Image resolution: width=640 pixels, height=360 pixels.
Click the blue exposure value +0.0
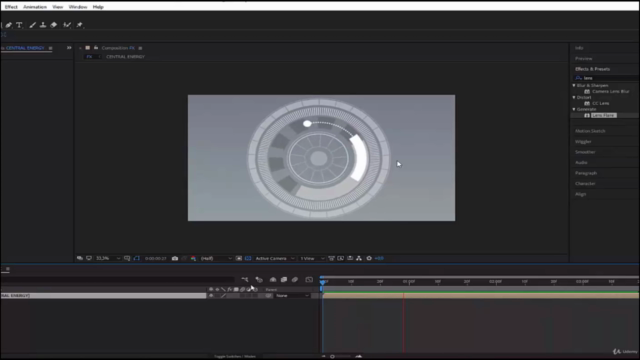click(x=379, y=258)
